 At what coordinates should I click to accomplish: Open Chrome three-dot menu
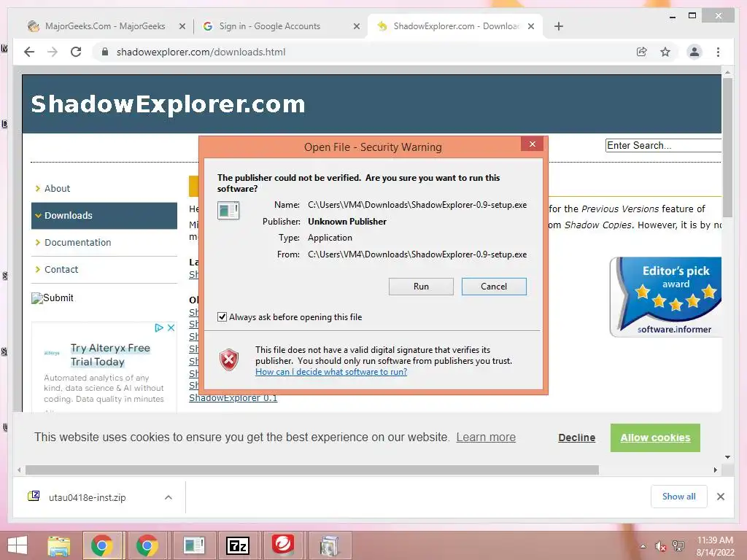[x=718, y=52]
